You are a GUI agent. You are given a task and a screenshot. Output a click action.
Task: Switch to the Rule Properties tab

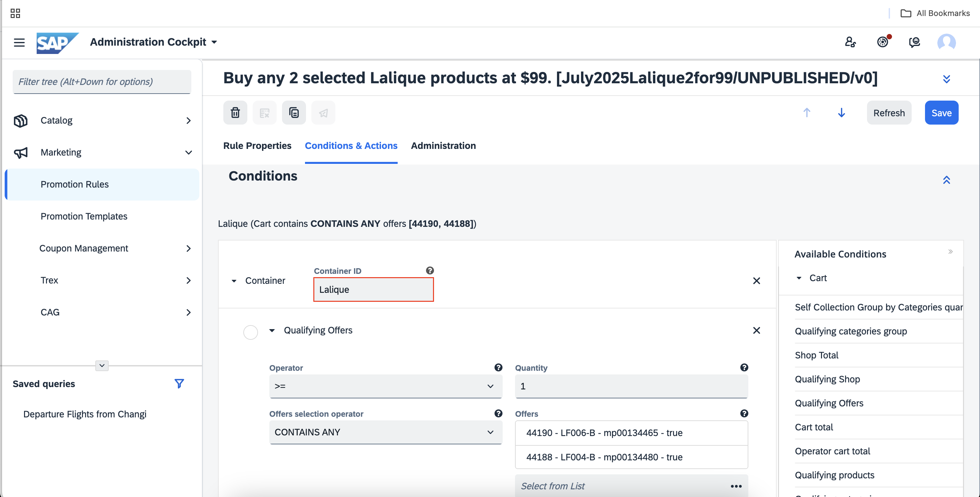click(x=257, y=146)
